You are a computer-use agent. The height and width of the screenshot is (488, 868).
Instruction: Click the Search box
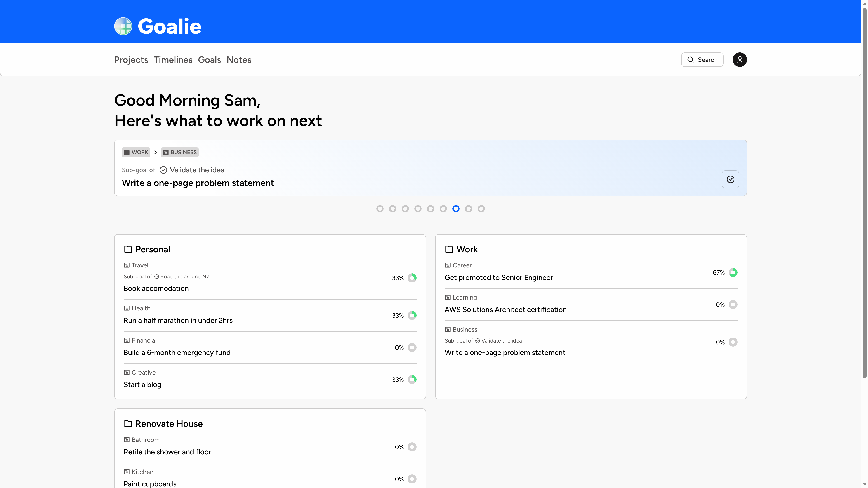[702, 60]
